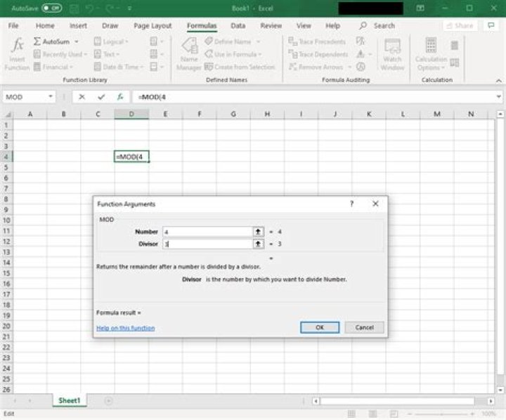Cancel the formula entry with X icon
The width and height of the screenshot is (506, 420).
coord(82,97)
